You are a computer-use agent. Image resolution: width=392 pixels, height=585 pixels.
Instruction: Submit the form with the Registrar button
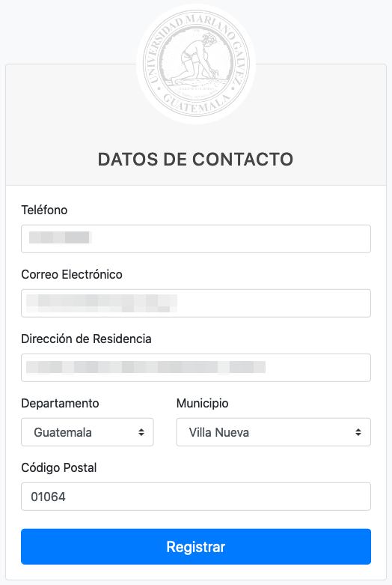point(196,547)
